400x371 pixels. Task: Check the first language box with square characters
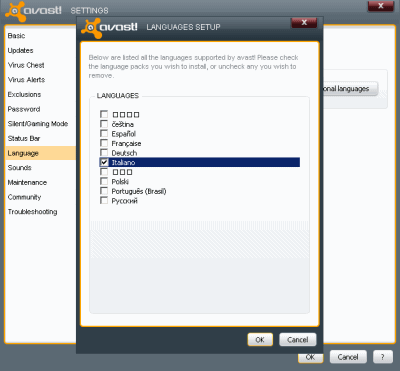[104, 114]
